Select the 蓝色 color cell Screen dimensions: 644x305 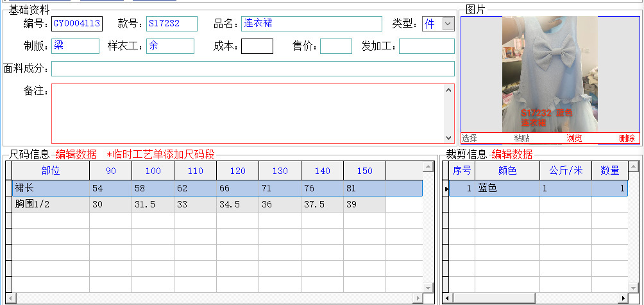(507, 188)
